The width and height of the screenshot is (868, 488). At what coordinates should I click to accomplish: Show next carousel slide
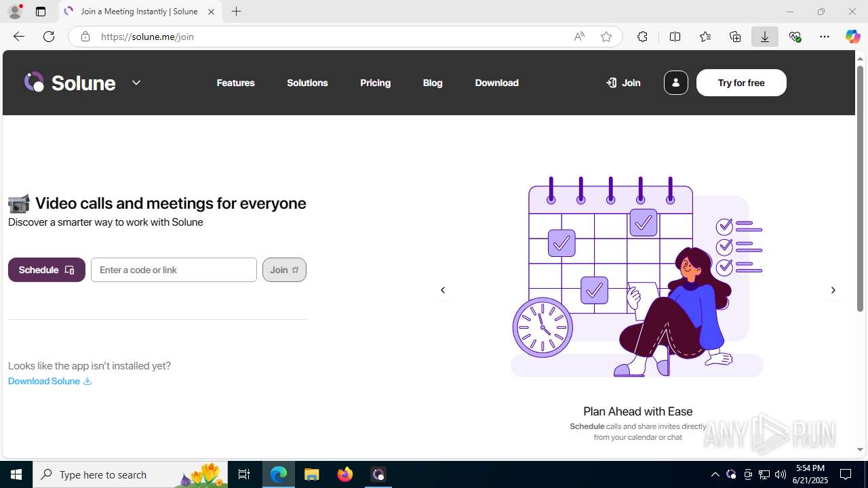[x=833, y=290]
